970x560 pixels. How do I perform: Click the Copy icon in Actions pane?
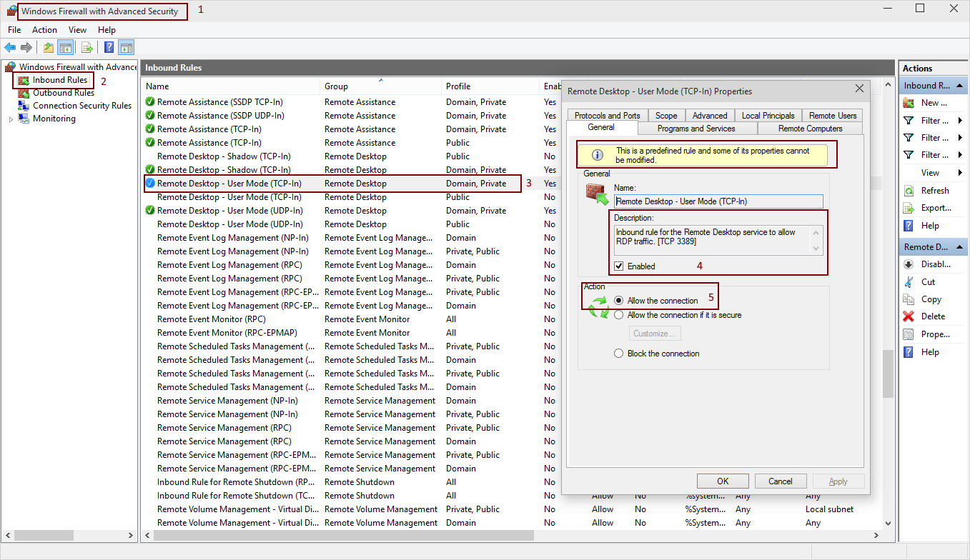coord(909,299)
